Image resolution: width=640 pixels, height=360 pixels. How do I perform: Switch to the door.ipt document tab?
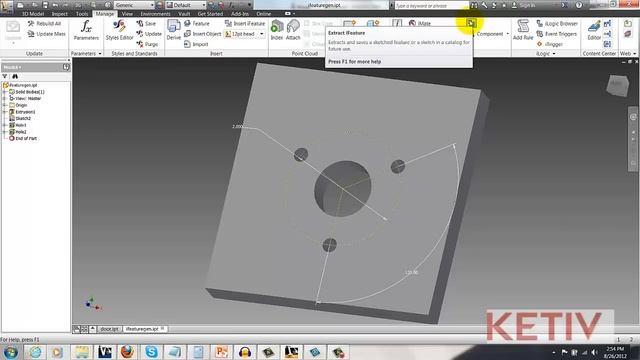pos(109,329)
